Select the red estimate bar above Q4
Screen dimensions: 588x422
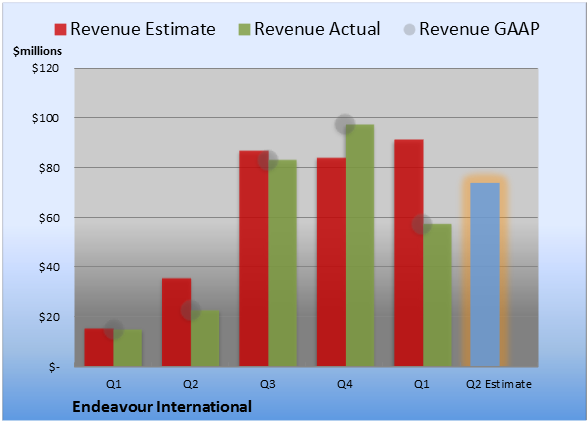click(x=331, y=262)
